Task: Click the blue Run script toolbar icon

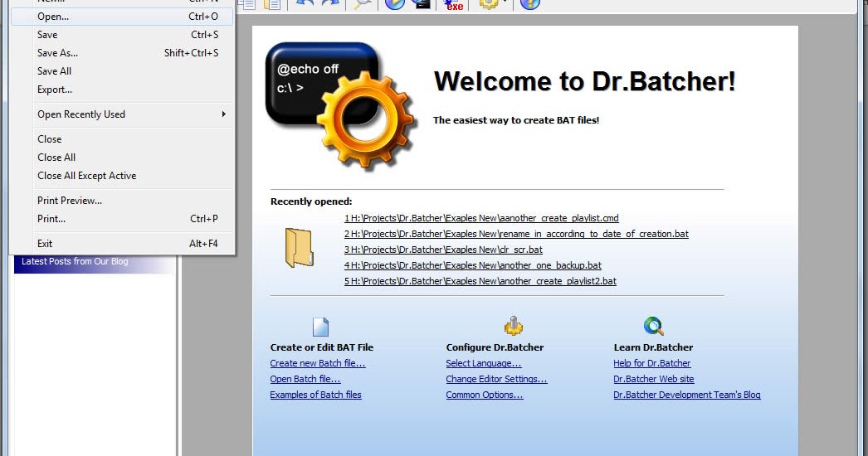Action: tap(395, 4)
